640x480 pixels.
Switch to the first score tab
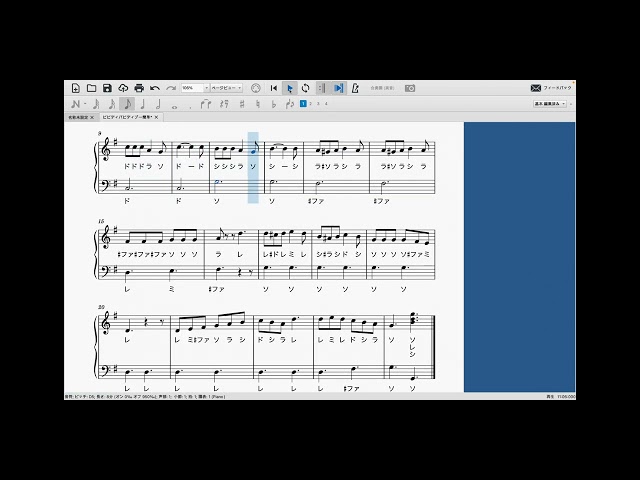tap(78, 117)
